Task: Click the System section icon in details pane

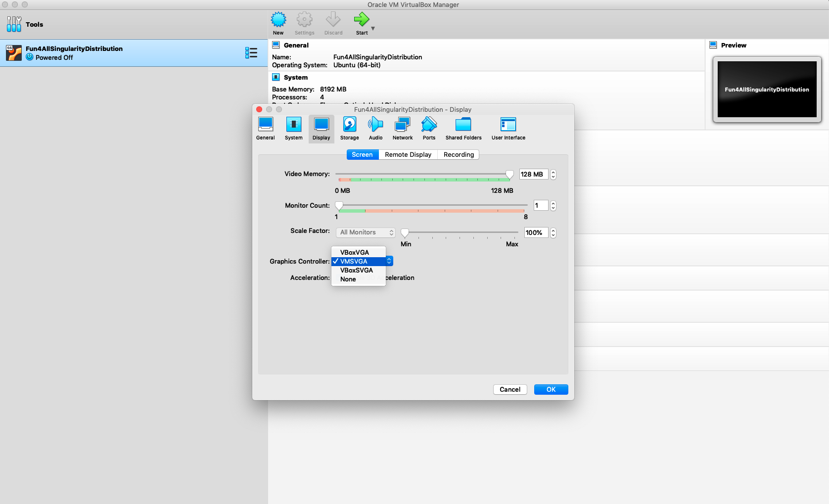Action: coord(276,77)
